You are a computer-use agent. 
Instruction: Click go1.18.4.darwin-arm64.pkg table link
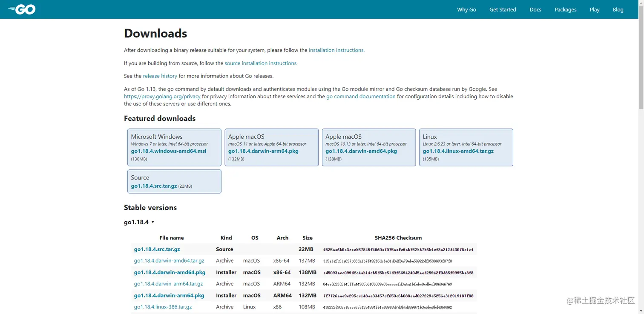pos(169,295)
